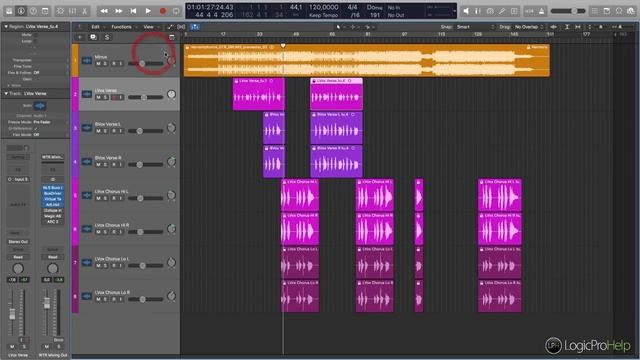Click the Solo mode speaker icon
640x360 pixels.
click(466, 11)
